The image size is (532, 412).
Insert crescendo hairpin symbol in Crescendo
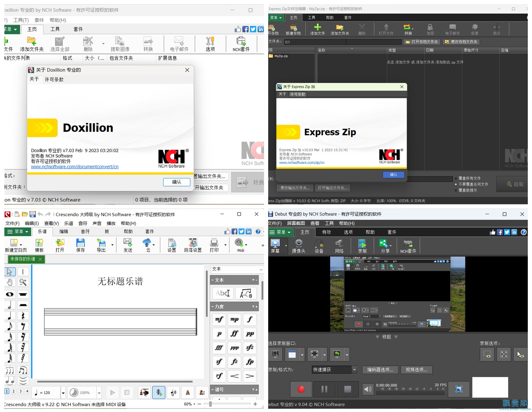[234, 376]
